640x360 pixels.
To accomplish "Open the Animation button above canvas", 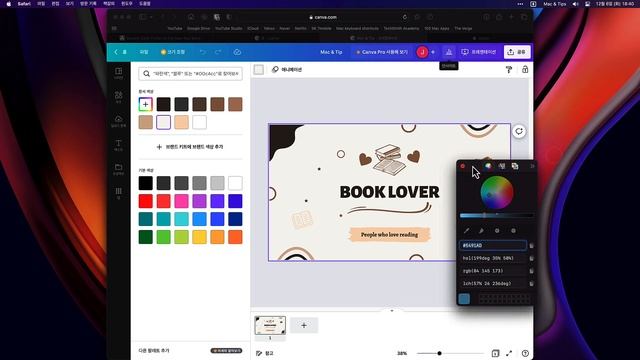I will pyautogui.click(x=287, y=69).
